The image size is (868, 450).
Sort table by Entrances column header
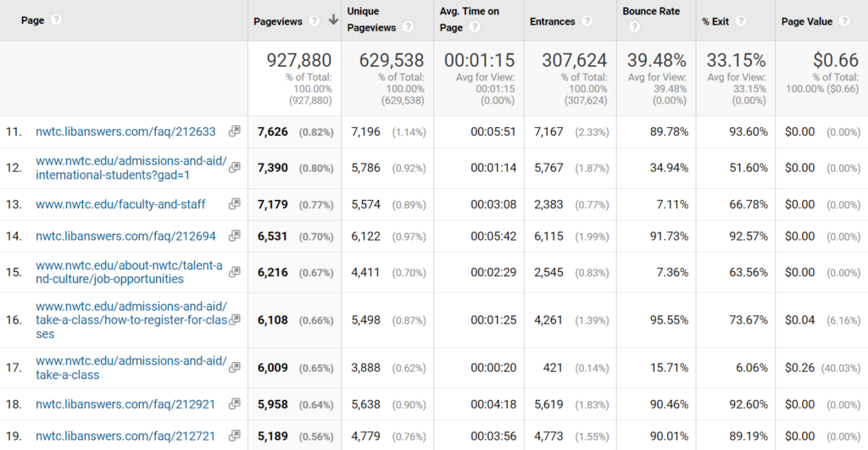pyautogui.click(x=552, y=21)
